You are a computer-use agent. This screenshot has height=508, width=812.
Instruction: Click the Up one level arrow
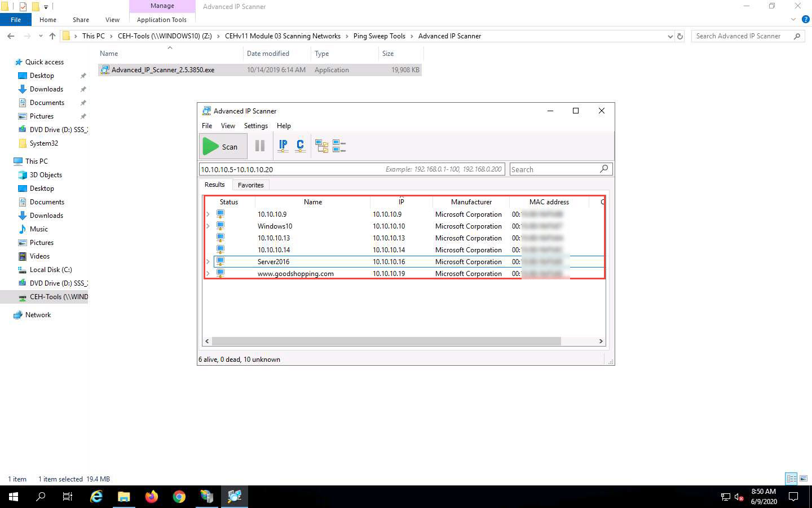(52, 36)
